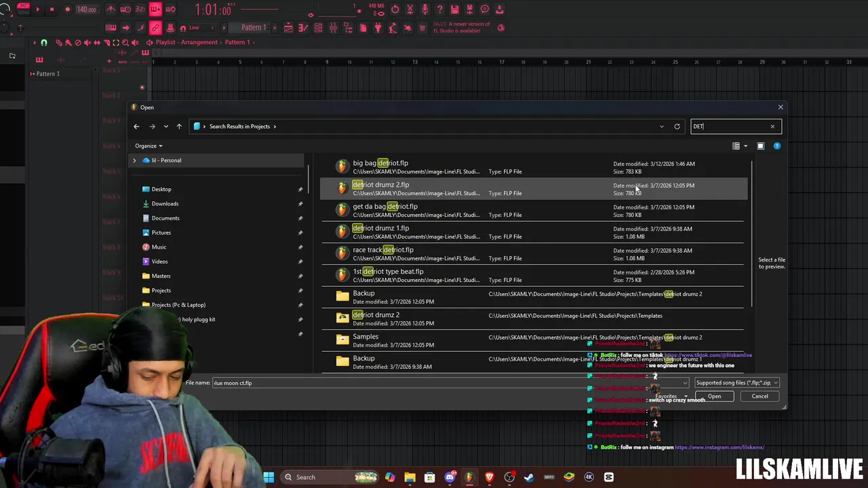Open the Browser icon in toolbar
Image resolution: width=868 pixels, height=488 pixels.
point(348,28)
